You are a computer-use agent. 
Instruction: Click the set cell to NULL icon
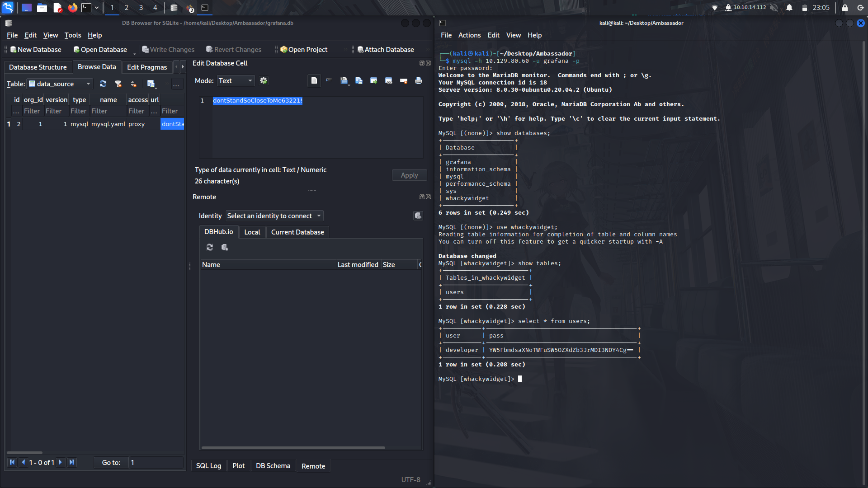click(403, 80)
